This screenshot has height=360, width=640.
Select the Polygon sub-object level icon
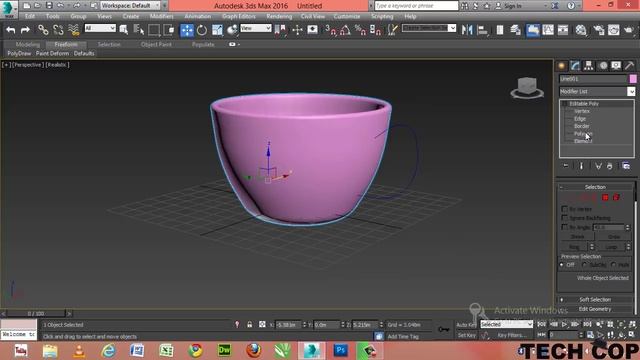click(x=605, y=198)
